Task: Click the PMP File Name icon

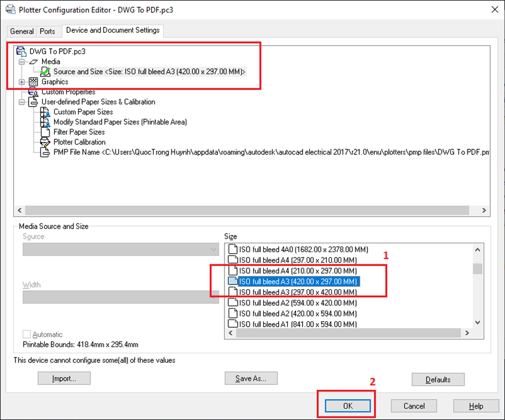Action: tap(45, 152)
